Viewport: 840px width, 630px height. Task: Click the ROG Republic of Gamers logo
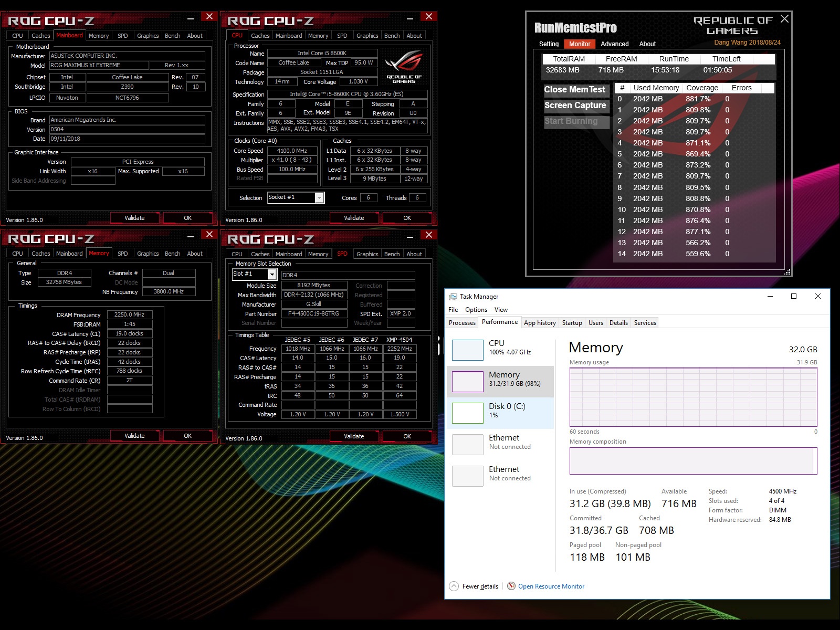pos(404,67)
